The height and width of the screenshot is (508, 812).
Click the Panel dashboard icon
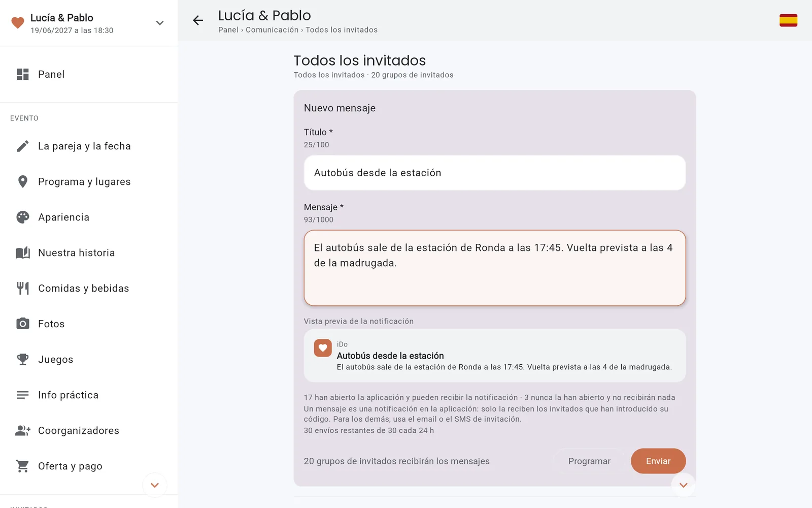[23, 74]
